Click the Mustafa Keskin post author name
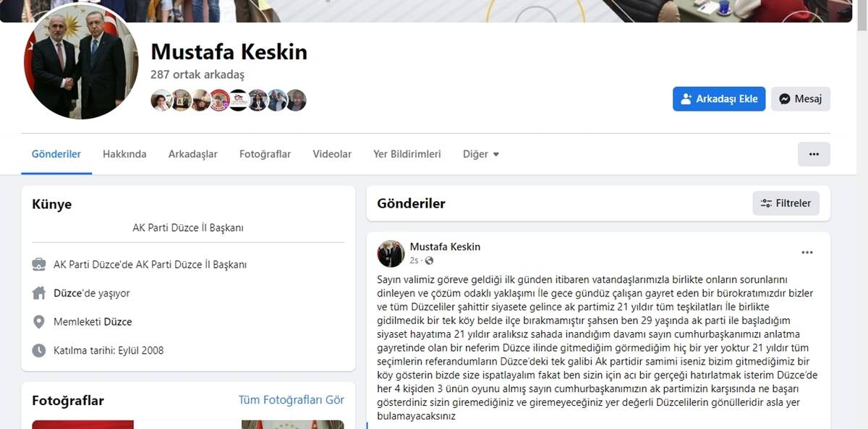The width and height of the screenshot is (868, 429). coord(445,247)
